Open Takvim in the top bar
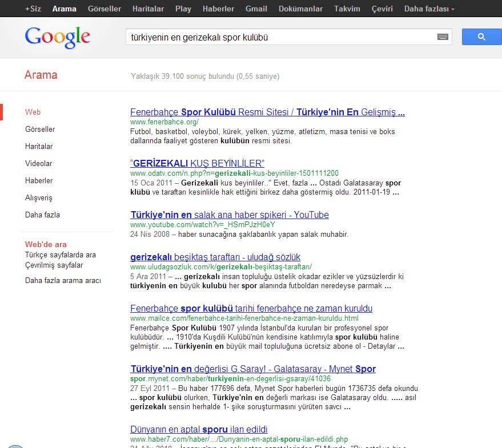Viewport: 502px width, 448px height. (x=347, y=9)
